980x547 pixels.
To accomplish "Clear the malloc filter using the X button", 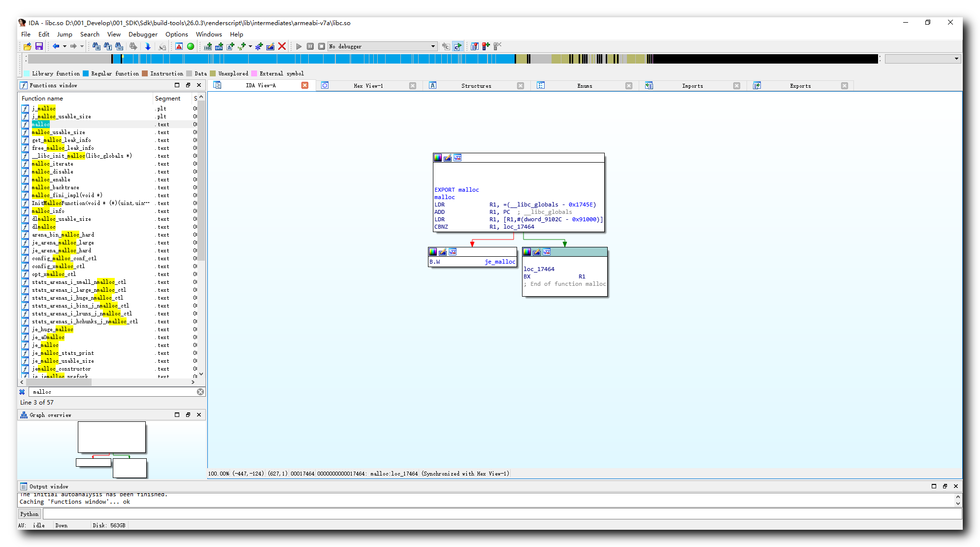I will (x=200, y=391).
